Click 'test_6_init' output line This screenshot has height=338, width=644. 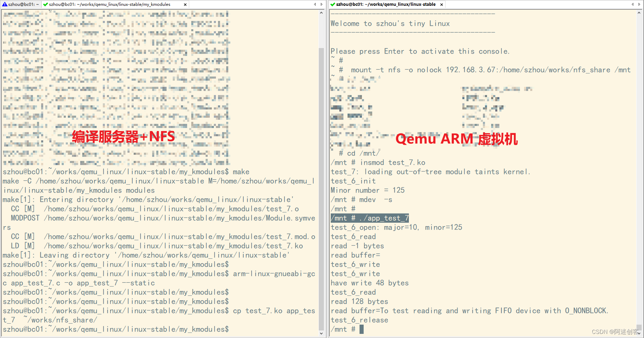click(x=353, y=181)
